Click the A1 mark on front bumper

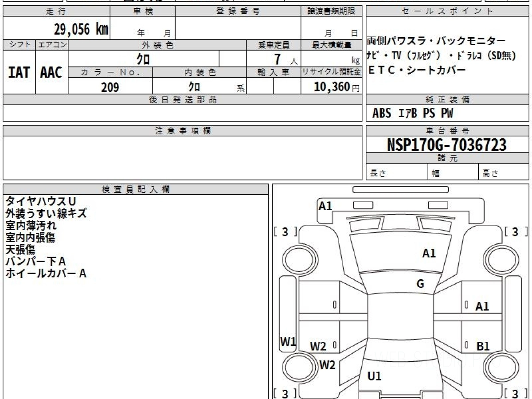[x=325, y=206]
